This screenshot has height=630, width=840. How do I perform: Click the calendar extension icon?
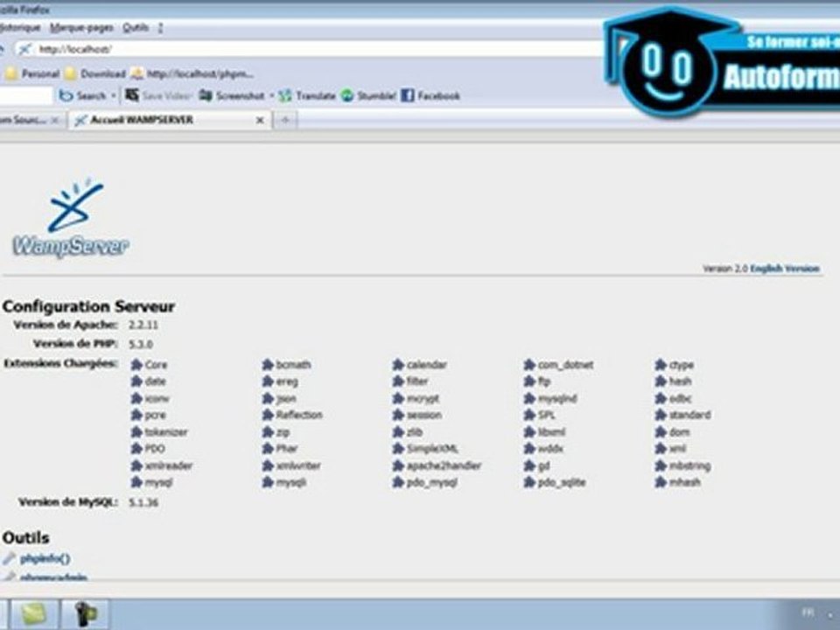(398, 365)
